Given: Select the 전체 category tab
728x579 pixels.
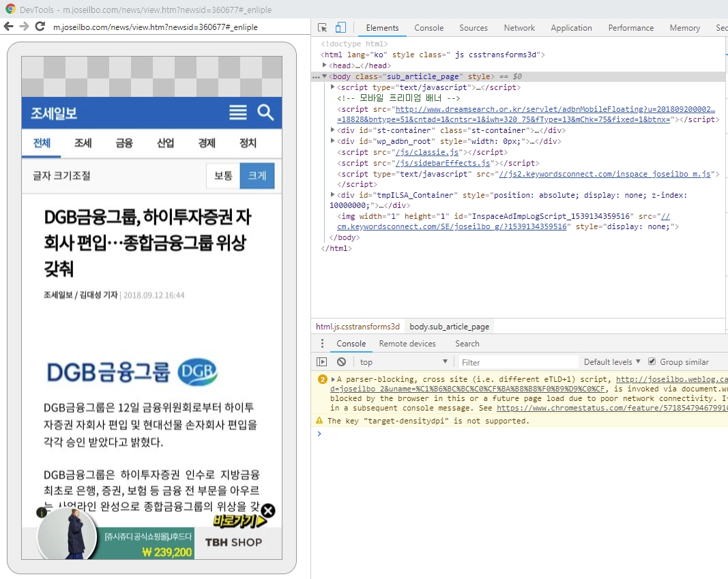Looking at the screenshot, I should tap(42, 143).
